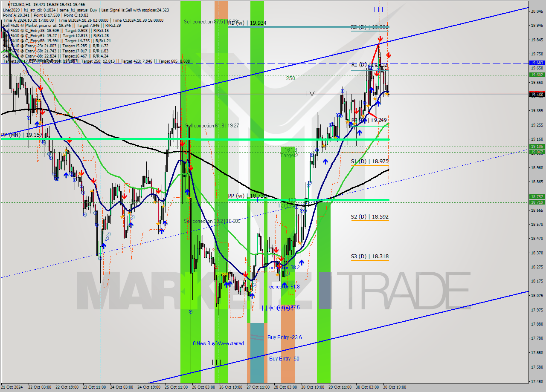Click the 'Buy Entry -23.6' annotation
Screen dimensions: 546x392
pyautogui.click(x=285, y=337)
